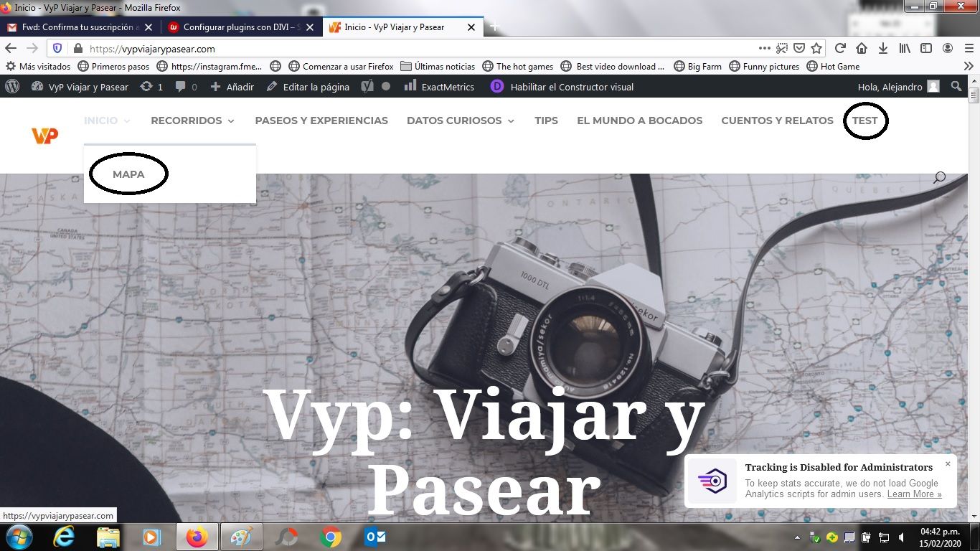This screenshot has width=980, height=551.
Task: Go back with the browser back arrow
Action: tap(11, 48)
